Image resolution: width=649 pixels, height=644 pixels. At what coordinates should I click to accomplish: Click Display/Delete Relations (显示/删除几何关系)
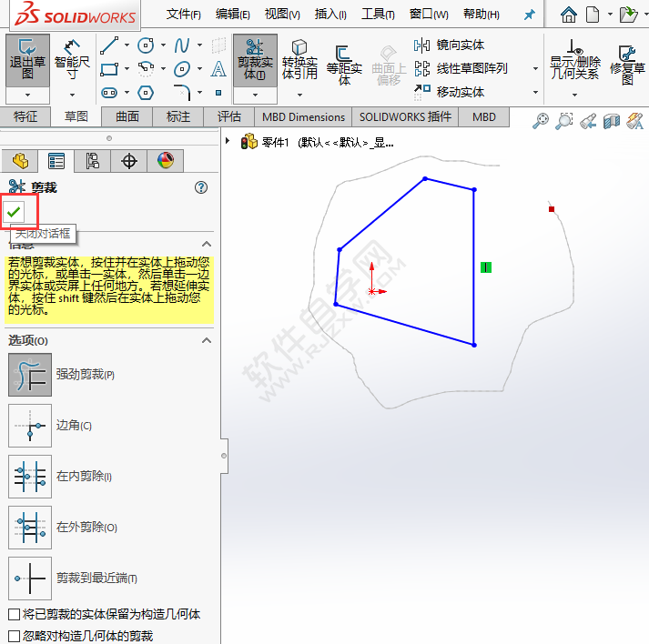[575, 60]
